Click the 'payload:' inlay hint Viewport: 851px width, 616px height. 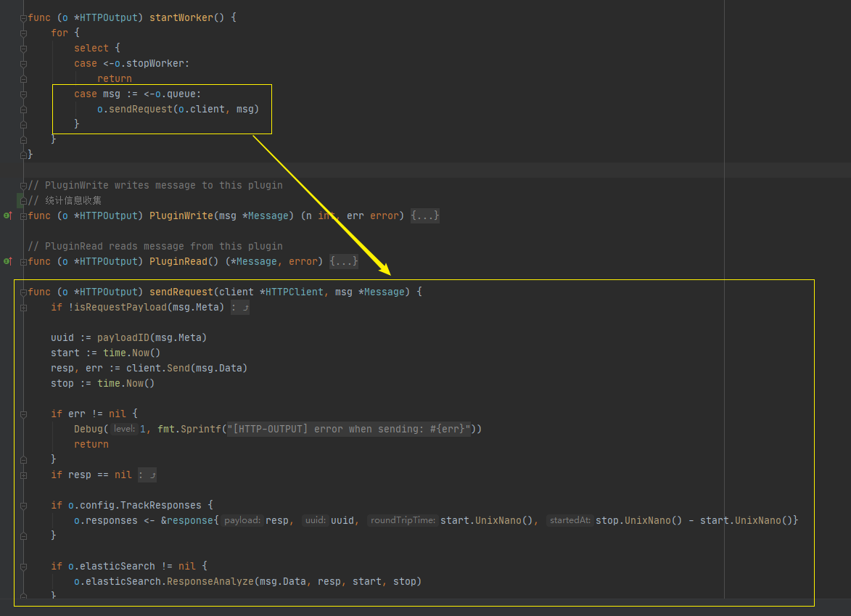[242, 520]
